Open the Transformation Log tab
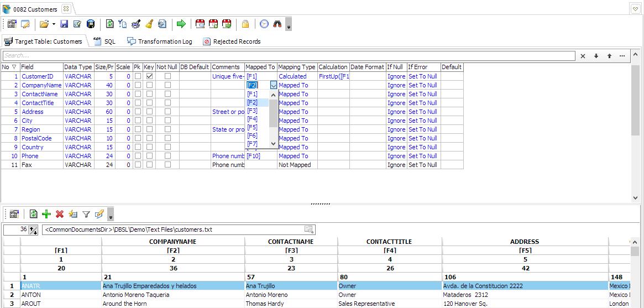The width and height of the screenshot is (644, 308). (160, 41)
